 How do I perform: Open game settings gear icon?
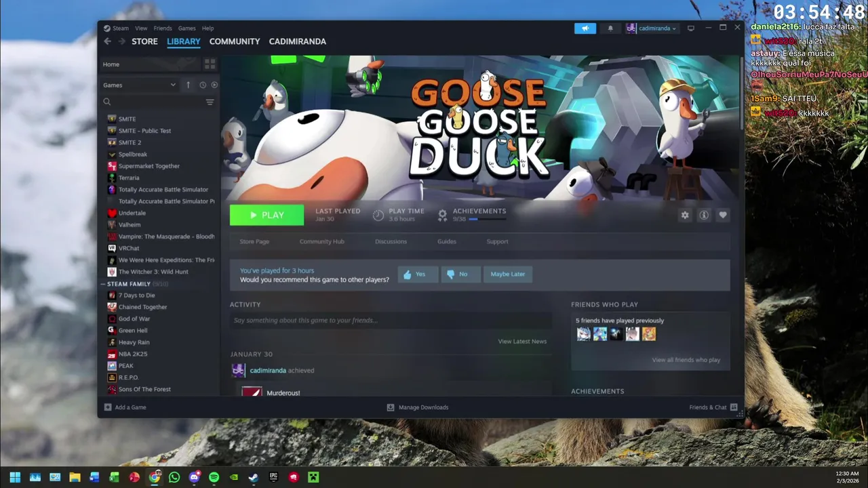pos(685,215)
